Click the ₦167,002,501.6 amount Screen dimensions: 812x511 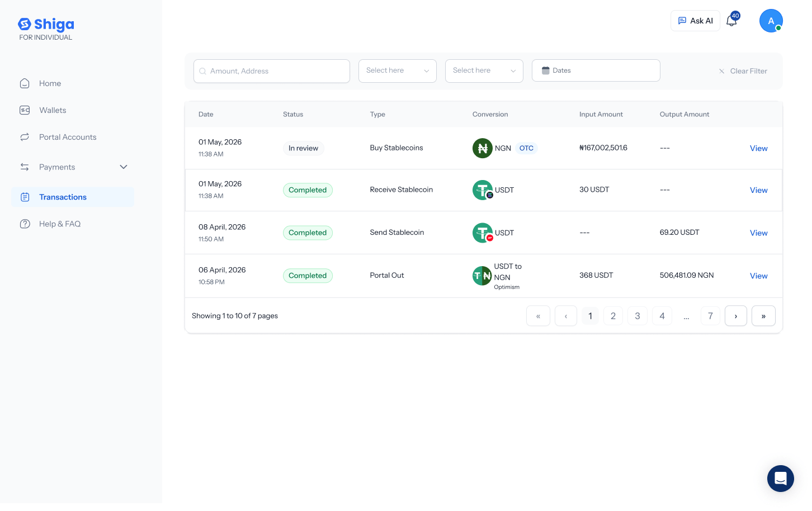click(x=603, y=148)
